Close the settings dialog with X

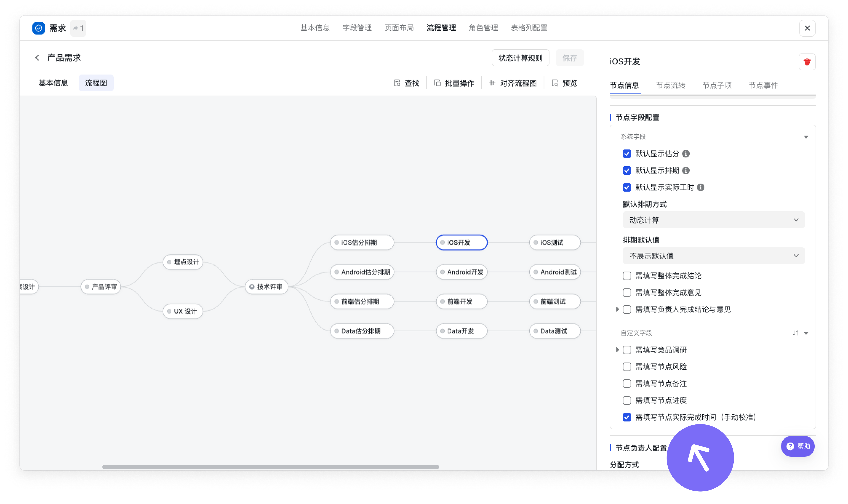(x=807, y=28)
